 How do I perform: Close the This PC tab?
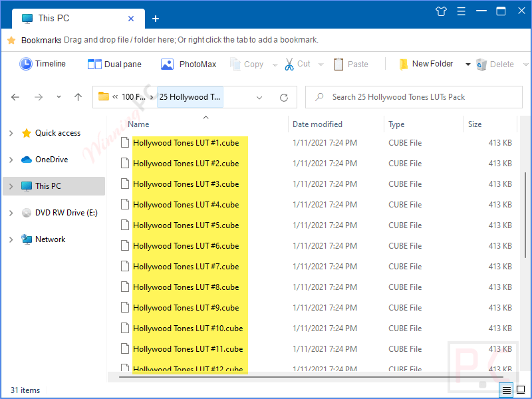click(131, 19)
